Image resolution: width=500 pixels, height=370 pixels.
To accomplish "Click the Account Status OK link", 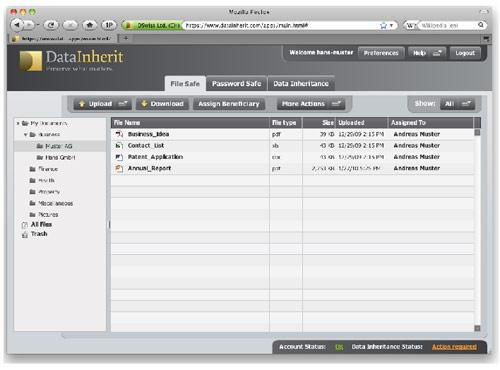I will point(339,347).
